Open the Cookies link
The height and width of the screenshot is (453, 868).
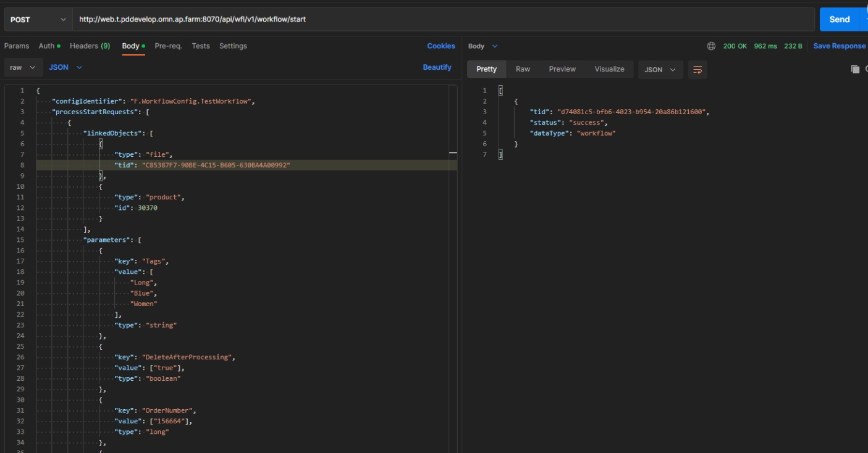(440, 46)
